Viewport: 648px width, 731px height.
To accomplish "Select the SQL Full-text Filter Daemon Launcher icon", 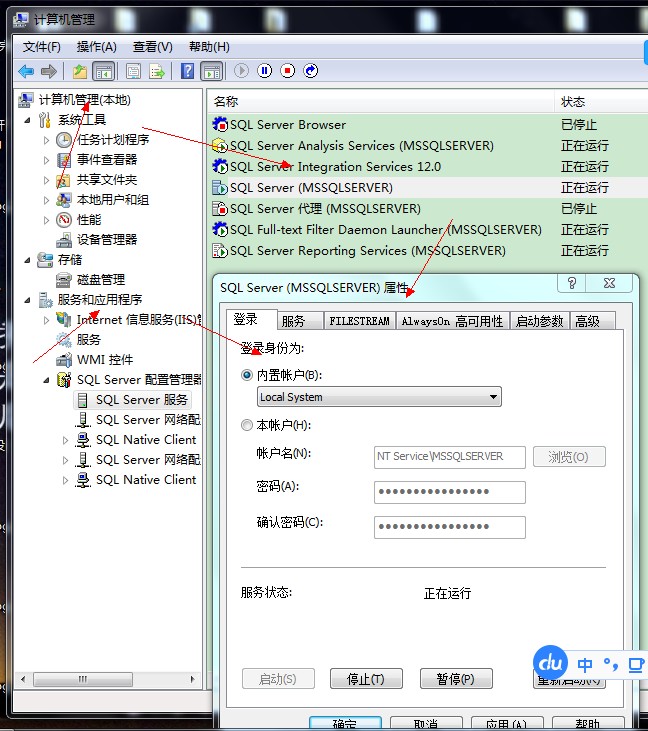I will click(x=220, y=229).
